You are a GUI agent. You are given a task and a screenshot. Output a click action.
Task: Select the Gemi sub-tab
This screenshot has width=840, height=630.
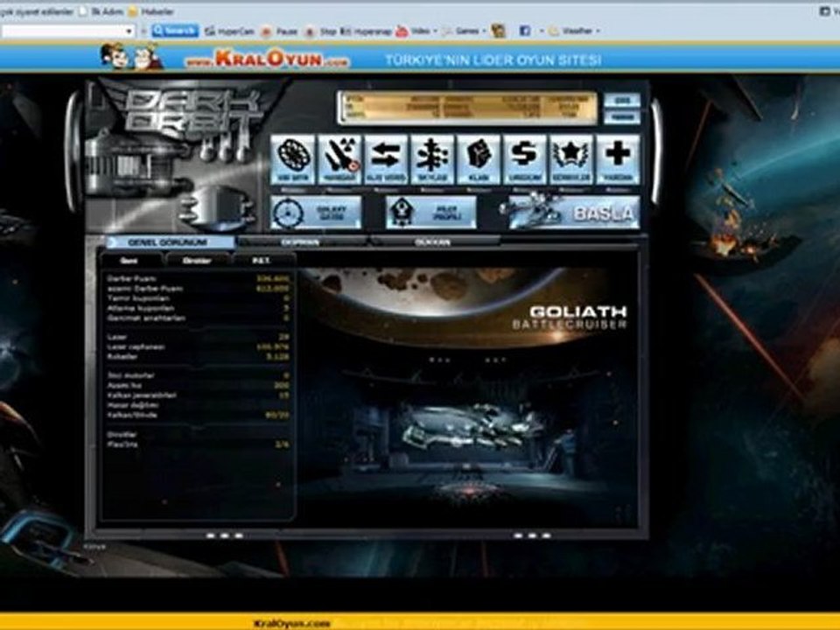click(x=130, y=261)
